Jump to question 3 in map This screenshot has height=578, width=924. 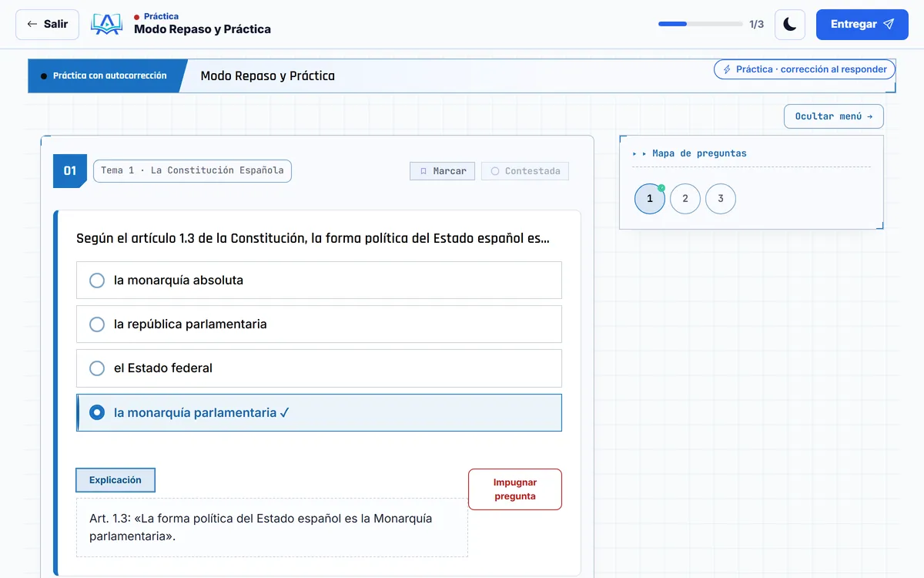721,199
